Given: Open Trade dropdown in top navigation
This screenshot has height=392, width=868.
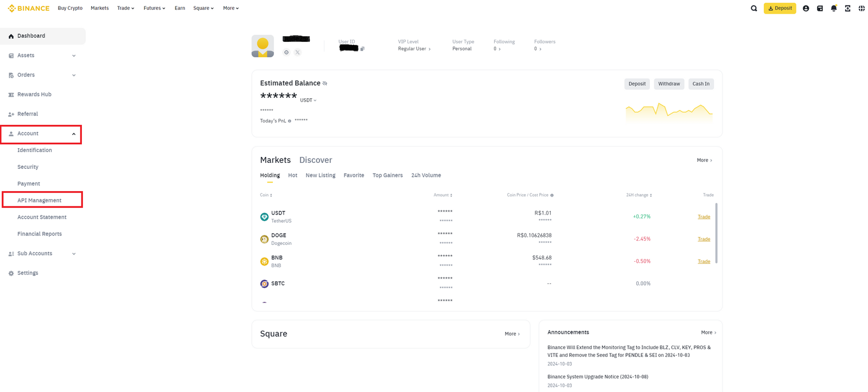Looking at the screenshot, I should (126, 8).
